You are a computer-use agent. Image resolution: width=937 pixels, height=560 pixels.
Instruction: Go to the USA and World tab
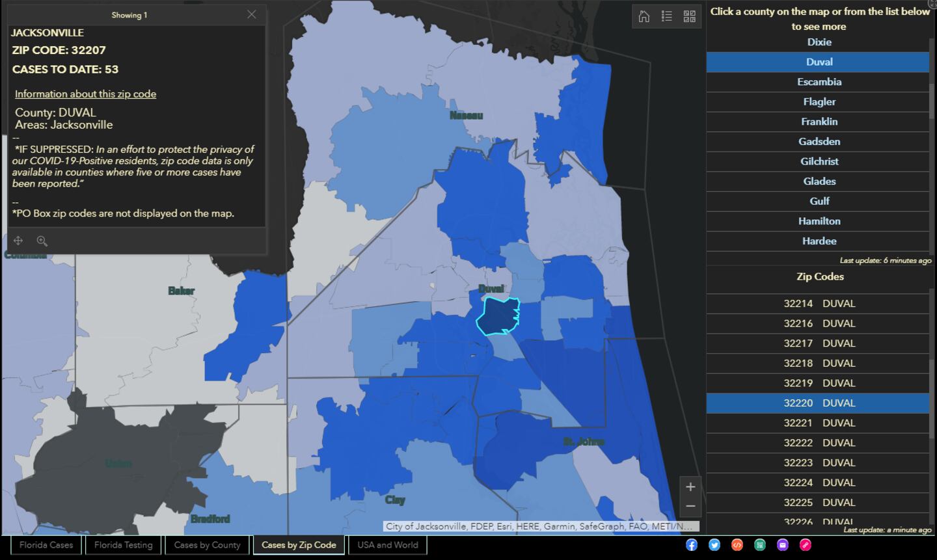[388, 545]
